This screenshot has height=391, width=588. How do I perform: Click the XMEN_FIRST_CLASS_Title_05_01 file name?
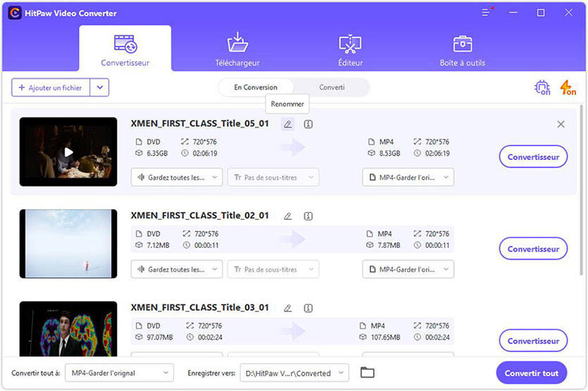click(199, 123)
